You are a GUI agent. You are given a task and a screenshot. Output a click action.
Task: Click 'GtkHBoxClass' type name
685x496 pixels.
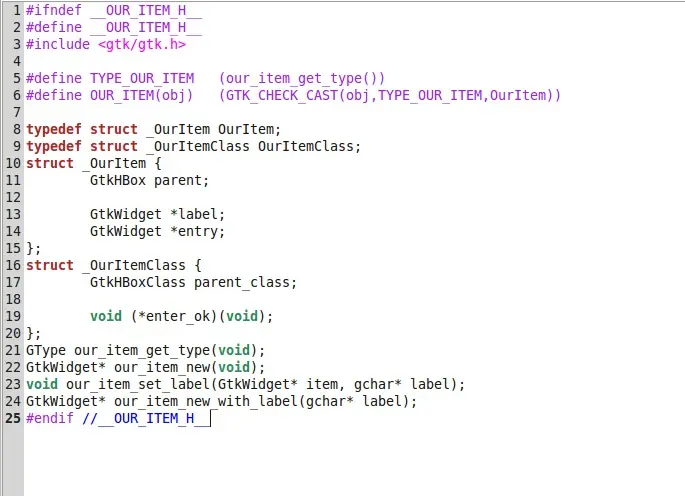(x=138, y=283)
